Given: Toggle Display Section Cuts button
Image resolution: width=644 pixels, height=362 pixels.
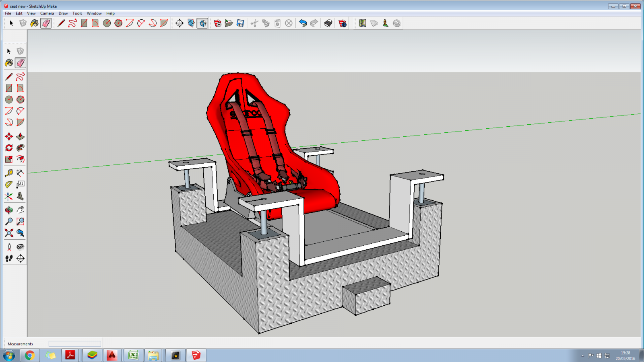Looking at the screenshot, I should tap(202, 23).
